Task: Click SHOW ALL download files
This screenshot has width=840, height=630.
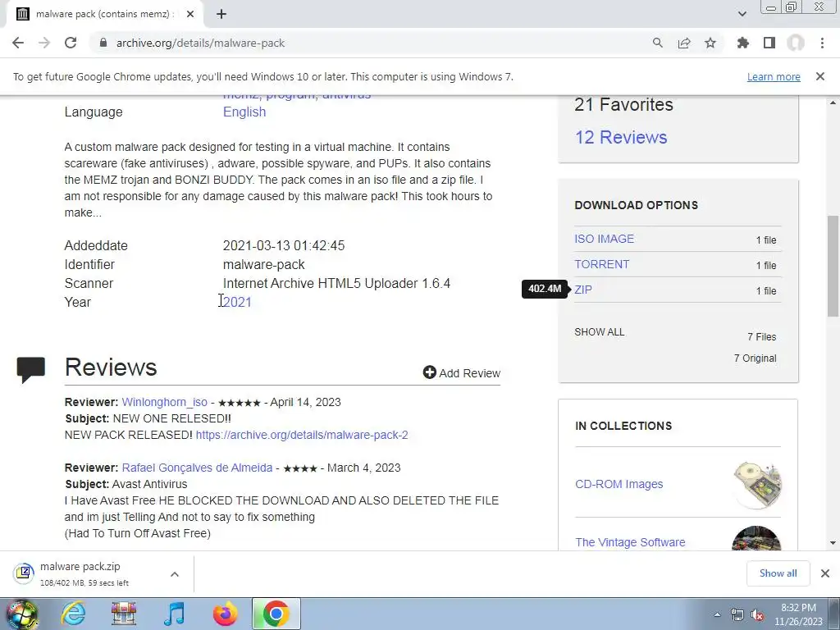Action: point(599,332)
